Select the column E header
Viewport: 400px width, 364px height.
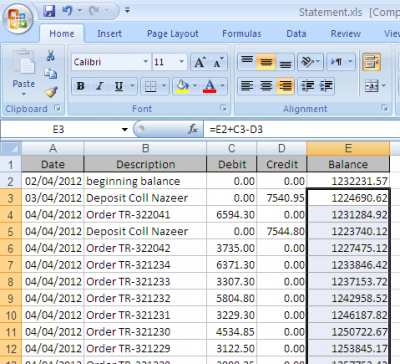pyautogui.click(x=348, y=148)
